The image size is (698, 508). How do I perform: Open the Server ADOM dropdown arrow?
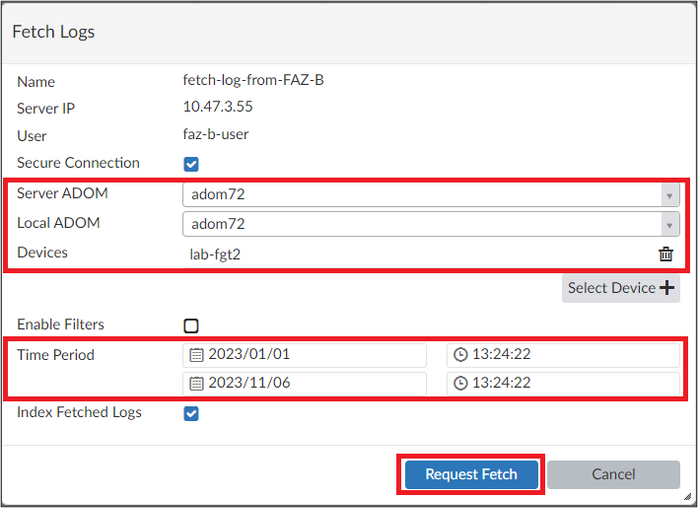669,196
